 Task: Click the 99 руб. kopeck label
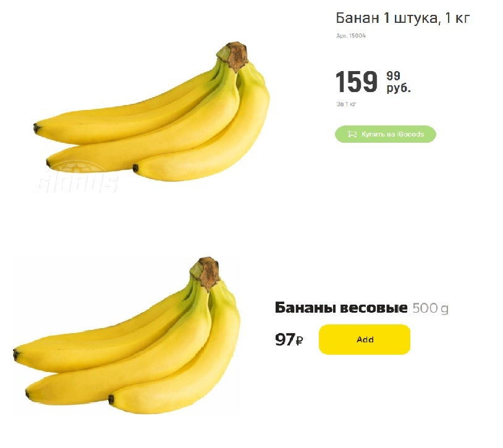pos(399,82)
